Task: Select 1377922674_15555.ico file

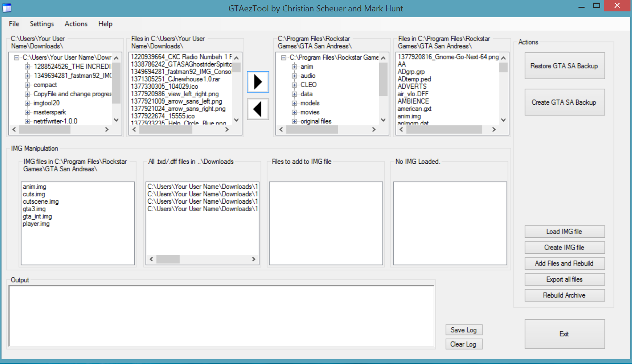Action: 163,116
